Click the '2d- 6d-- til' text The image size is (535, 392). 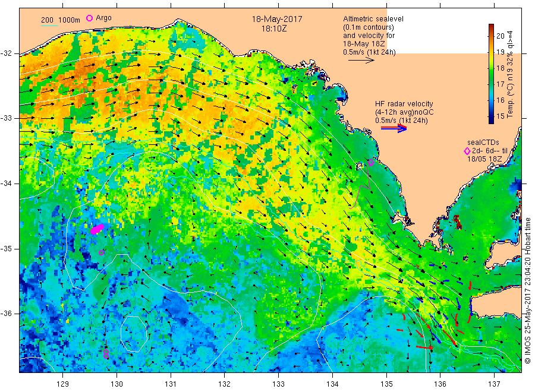(x=490, y=151)
